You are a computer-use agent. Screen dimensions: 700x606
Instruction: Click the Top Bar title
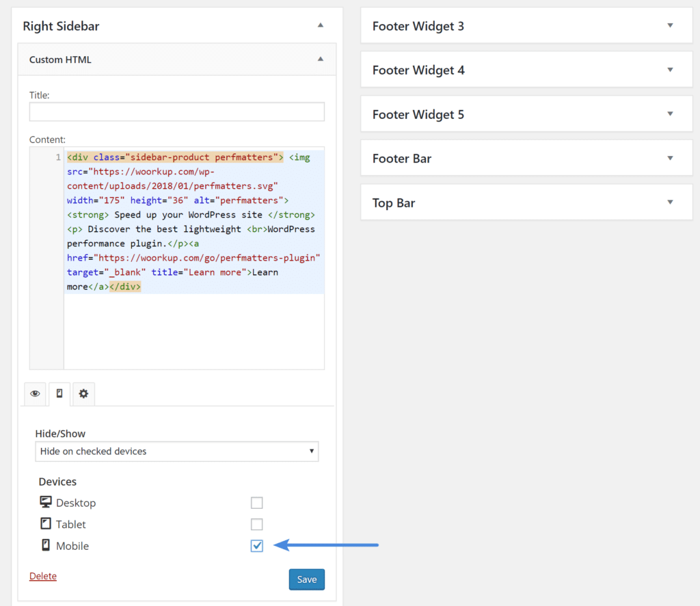(394, 203)
